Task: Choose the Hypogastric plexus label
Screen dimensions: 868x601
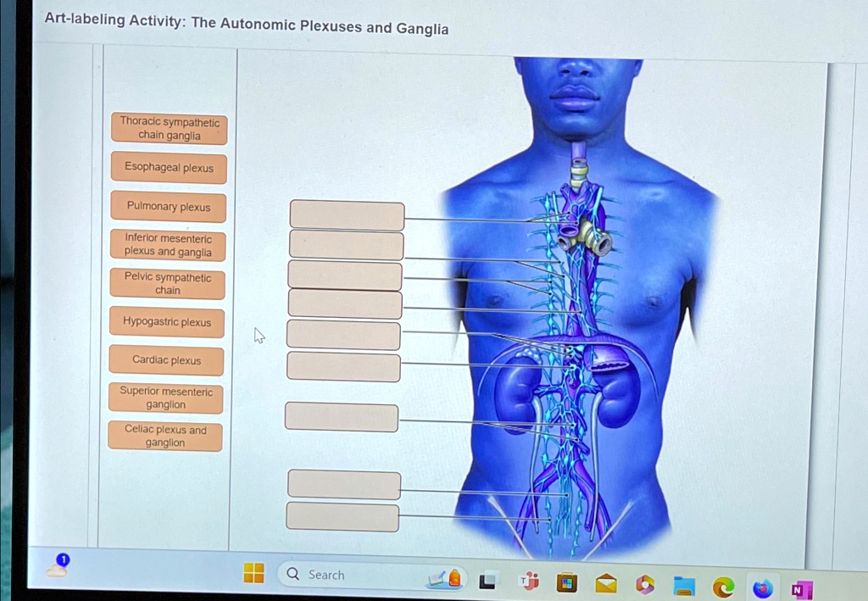Action: [166, 322]
